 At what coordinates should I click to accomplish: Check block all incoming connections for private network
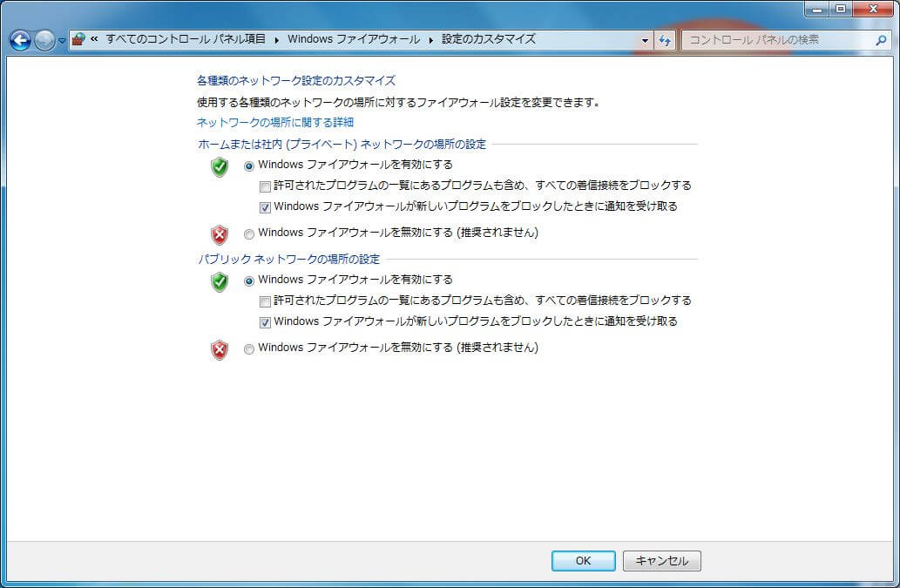pos(265,186)
